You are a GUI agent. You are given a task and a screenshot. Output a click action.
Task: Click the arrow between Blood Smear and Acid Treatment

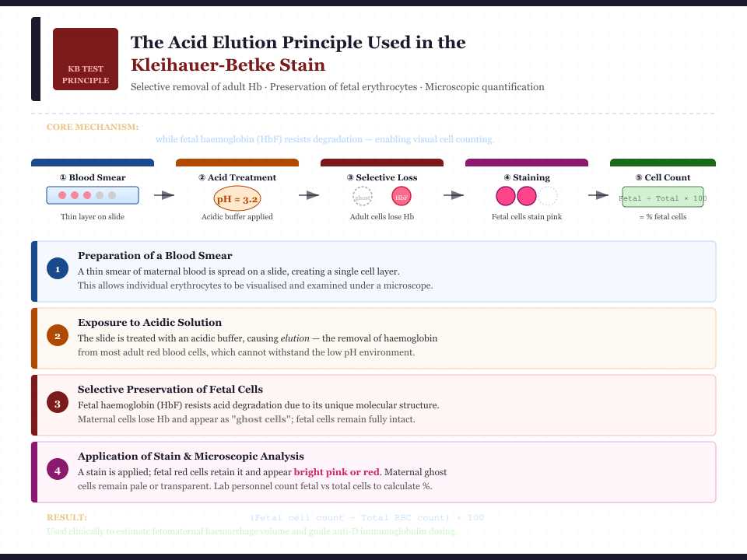(x=164, y=195)
